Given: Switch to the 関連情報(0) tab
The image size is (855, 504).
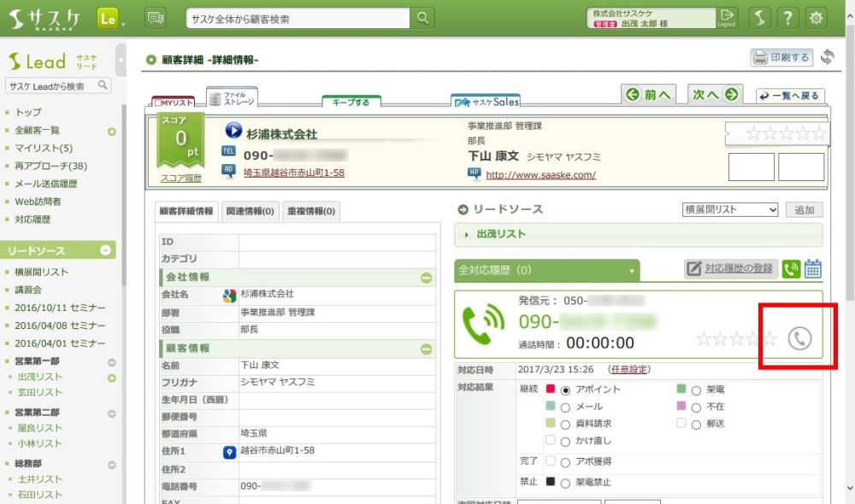Looking at the screenshot, I should pos(250,211).
